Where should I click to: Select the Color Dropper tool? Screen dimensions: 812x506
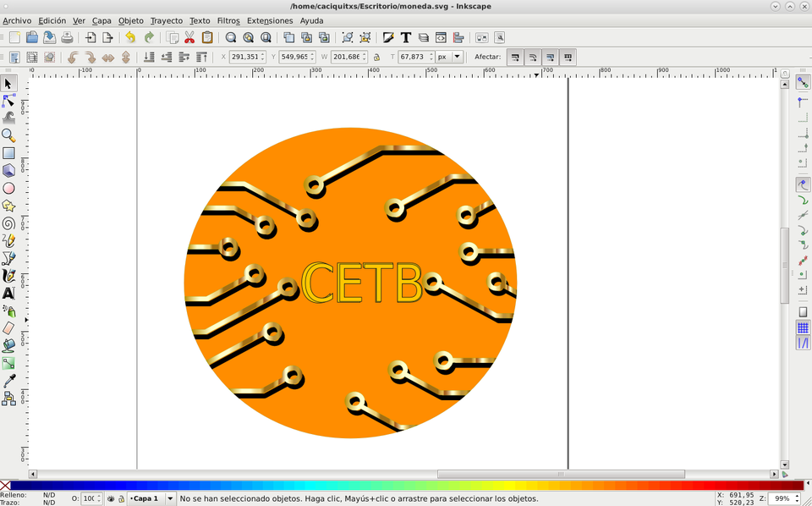pyautogui.click(x=8, y=381)
